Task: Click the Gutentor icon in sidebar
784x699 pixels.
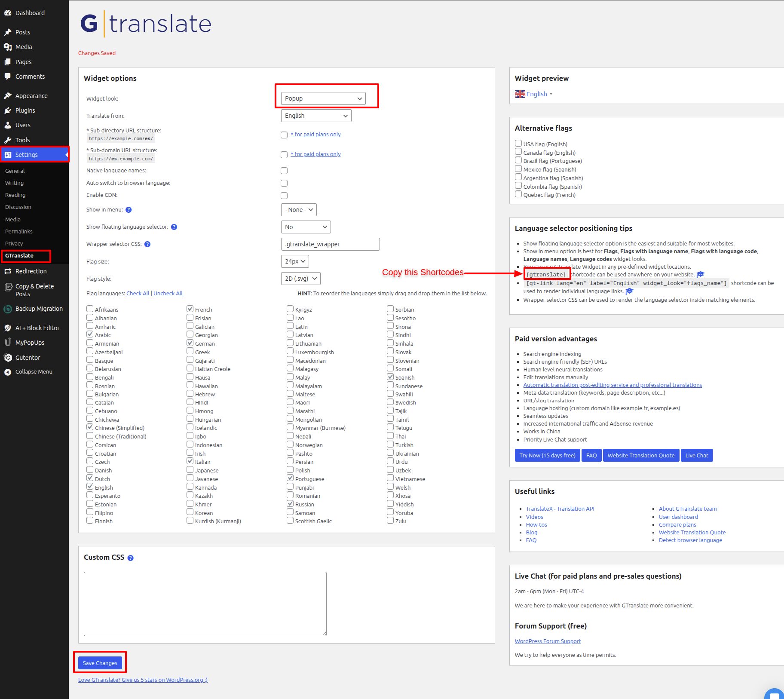Action: click(8, 358)
